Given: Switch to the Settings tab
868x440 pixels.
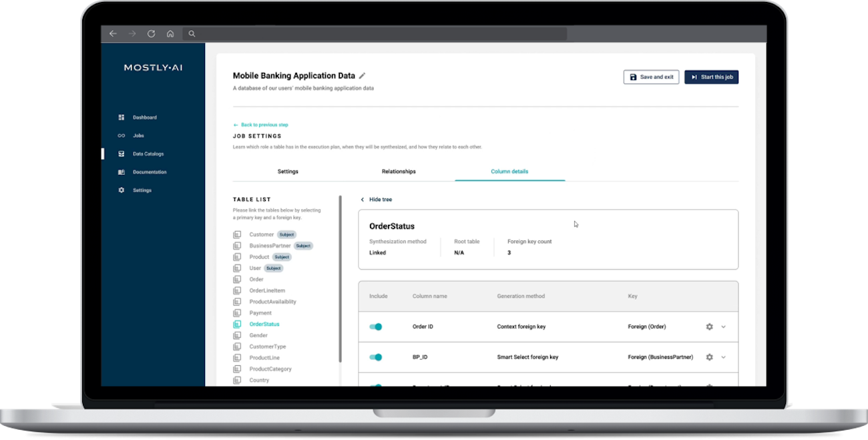Looking at the screenshot, I should (x=288, y=172).
